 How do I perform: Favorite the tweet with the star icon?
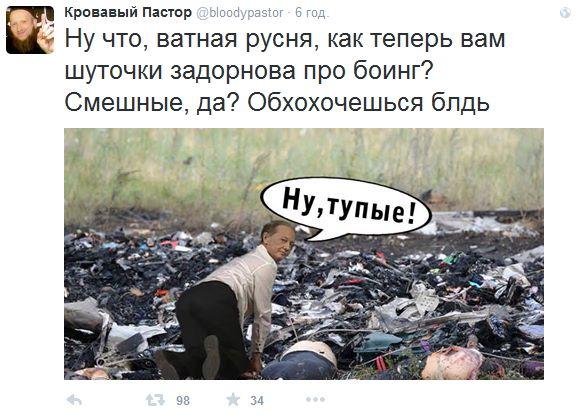(x=233, y=399)
